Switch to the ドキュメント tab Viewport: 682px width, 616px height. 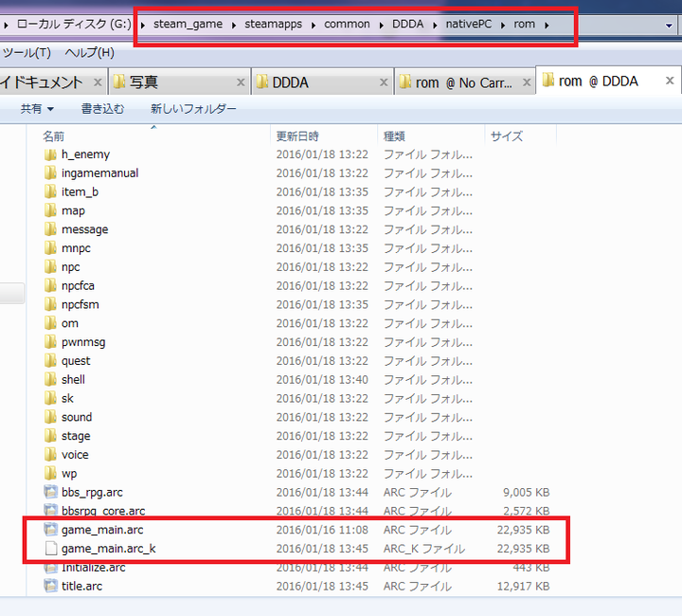tap(53, 82)
